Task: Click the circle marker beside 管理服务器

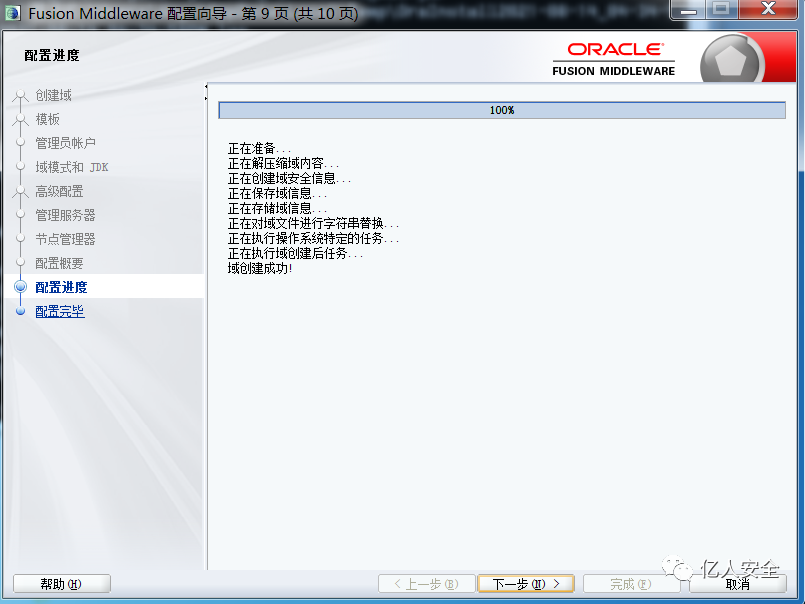Action: tap(20, 214)
